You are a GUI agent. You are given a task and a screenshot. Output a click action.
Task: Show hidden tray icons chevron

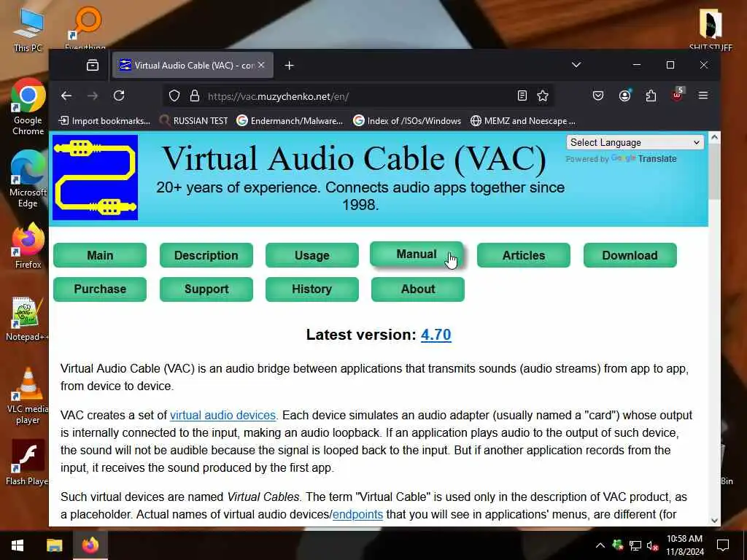600,545
